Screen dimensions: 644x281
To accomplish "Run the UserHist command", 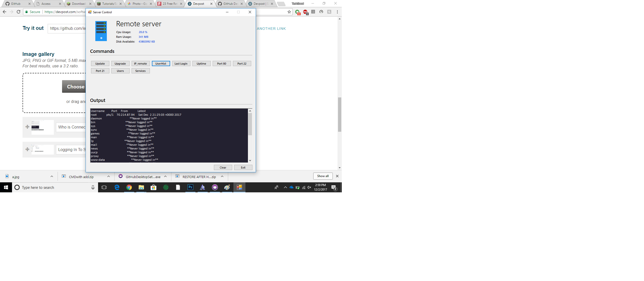I will pyautogui.click(x=161, y=64).
